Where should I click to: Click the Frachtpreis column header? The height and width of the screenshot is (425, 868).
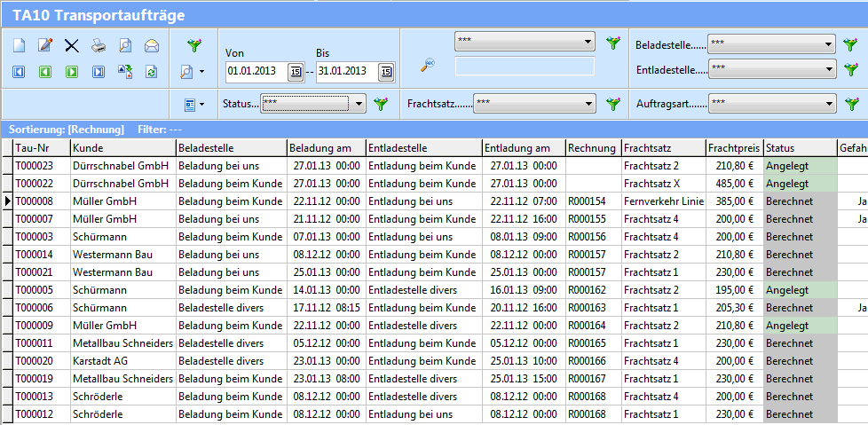[x=733, y=147]
